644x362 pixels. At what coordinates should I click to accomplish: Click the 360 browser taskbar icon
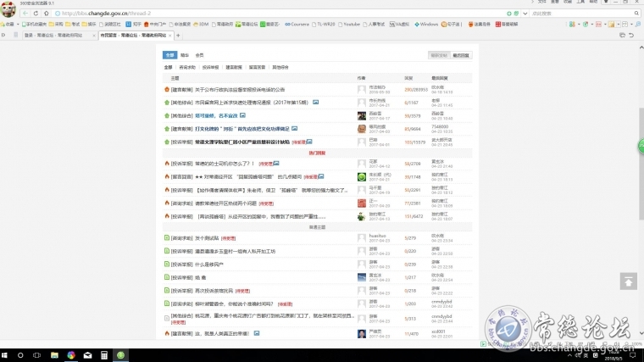coord(120,355)
